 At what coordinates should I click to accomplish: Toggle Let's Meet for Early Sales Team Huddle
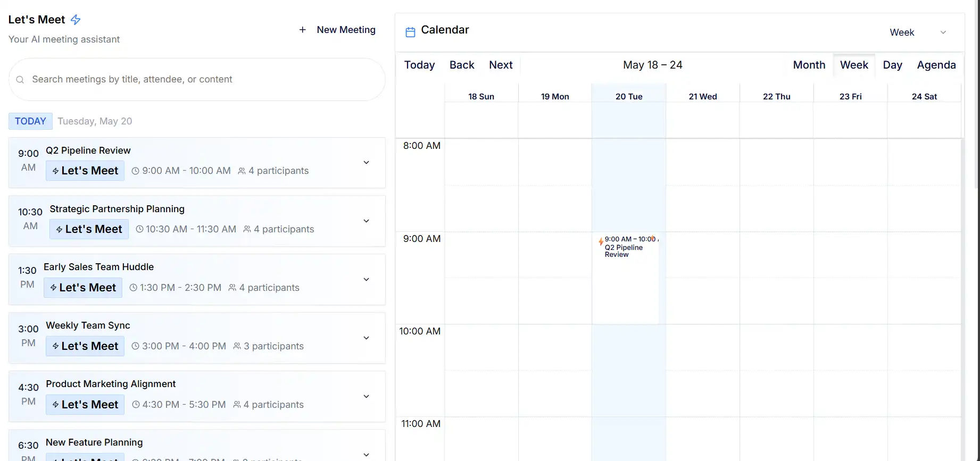pos(82,287)
